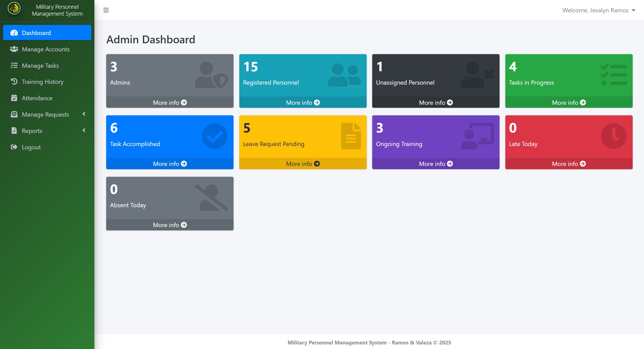Open More info under Tasks in Progress
644x349 pixels.
569,102
